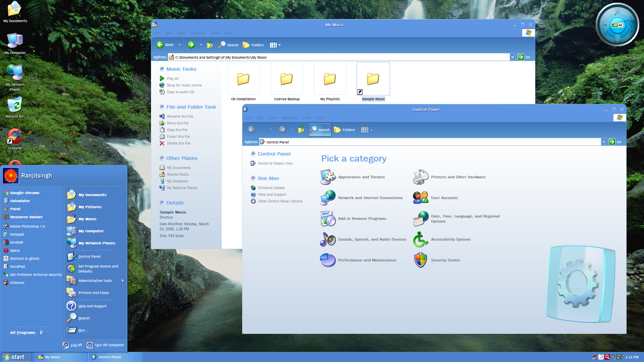The height and width of the screenshot is (362, 644).
Task: Toggle Folders pane in My Music toolbar
Action: [253, 45]
